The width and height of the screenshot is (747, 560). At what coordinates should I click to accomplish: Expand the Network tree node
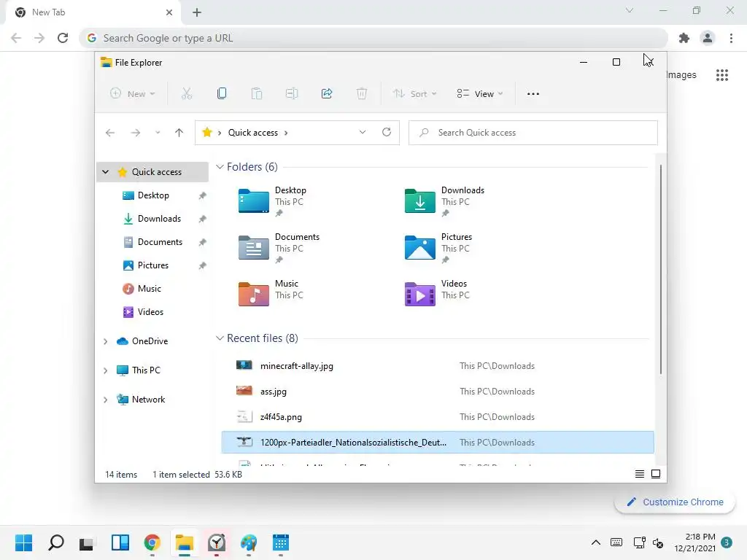tap(105, 400)
